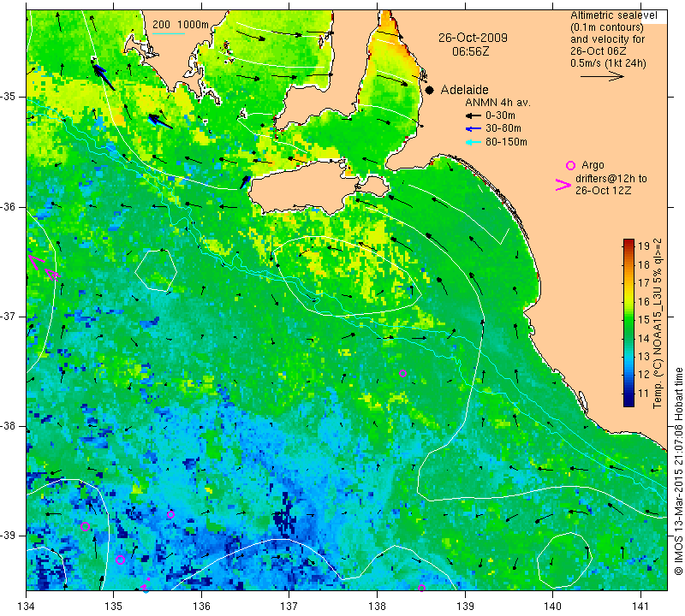This screenshot has width=685, height=616.
Task: Click the temperature colorbar at 19
Action: coord(628,246)
